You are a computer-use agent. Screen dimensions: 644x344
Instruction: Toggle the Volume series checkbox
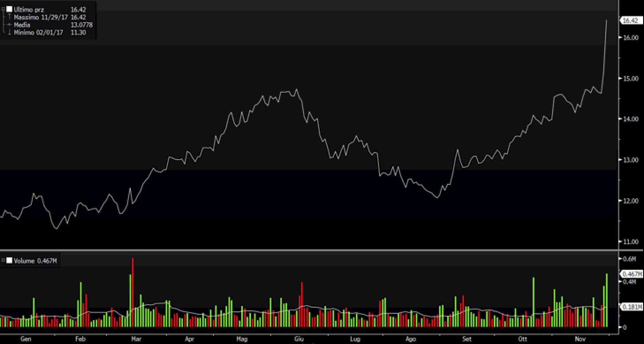click(9, 261)
